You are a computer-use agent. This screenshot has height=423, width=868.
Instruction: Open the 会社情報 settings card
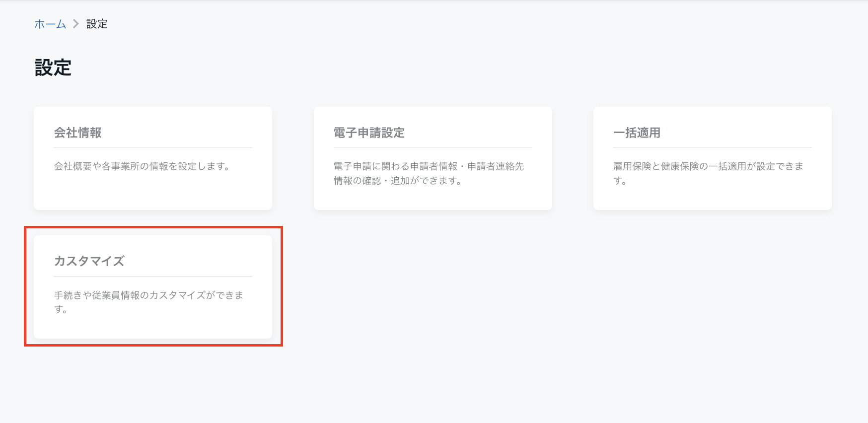(x=153, y=158)
